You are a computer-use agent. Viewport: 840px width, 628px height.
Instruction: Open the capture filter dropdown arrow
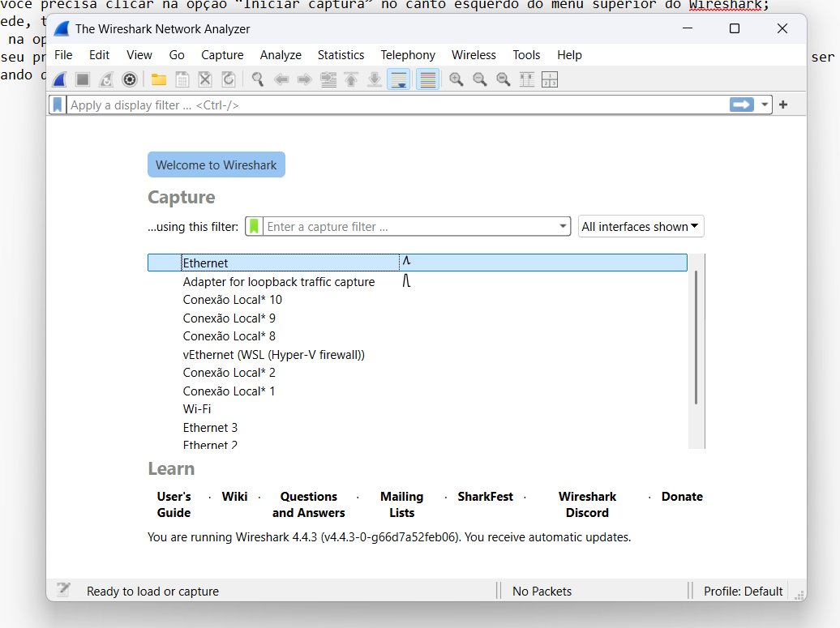(x=564, y=227)
